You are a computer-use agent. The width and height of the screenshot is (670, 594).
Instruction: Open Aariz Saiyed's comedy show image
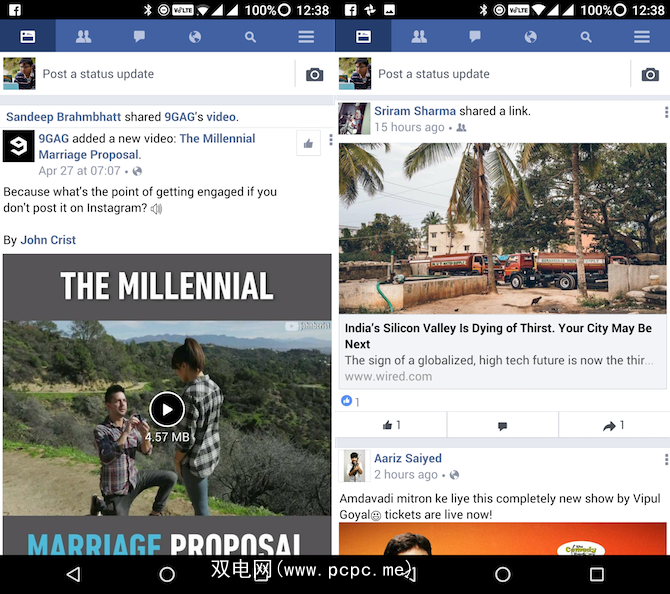click(502, 538)
